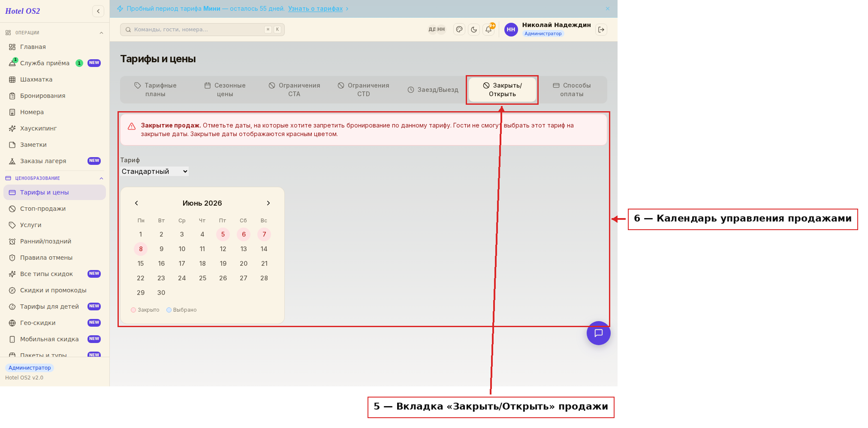Image resolution: width=868 pixels, height=428 pixels.
Task: Open Тарифы для детей
Action: click(x=54, y=307)
